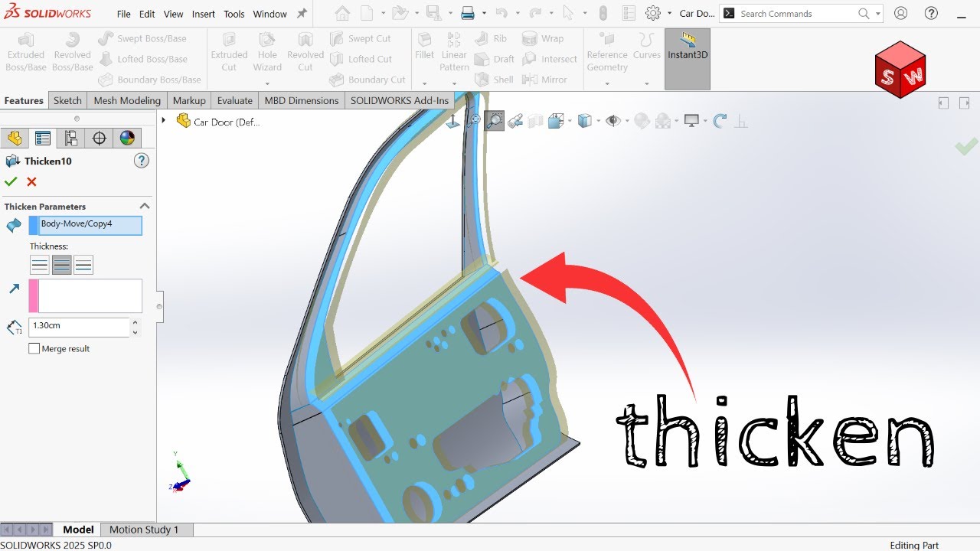Select thicken both sides option
980x551 pixels.
[x=62, y=265]
